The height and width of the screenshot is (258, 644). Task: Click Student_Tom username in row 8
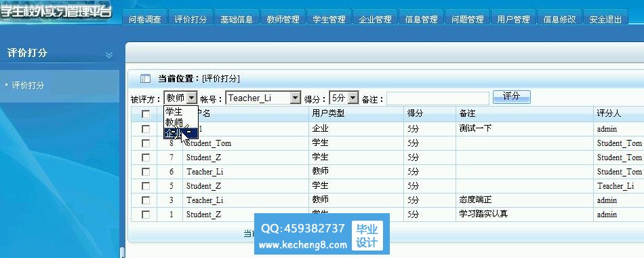pyautogui.click(x=209, y=144)
